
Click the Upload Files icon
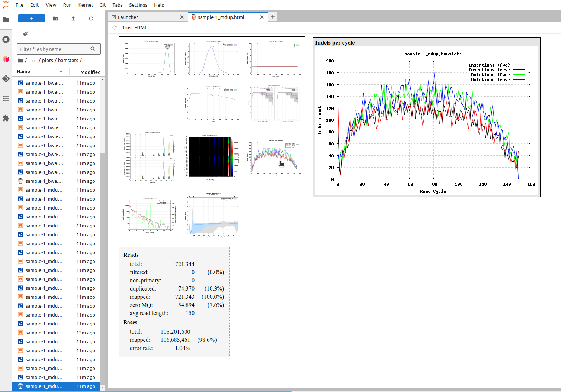(x=73, y=19)
